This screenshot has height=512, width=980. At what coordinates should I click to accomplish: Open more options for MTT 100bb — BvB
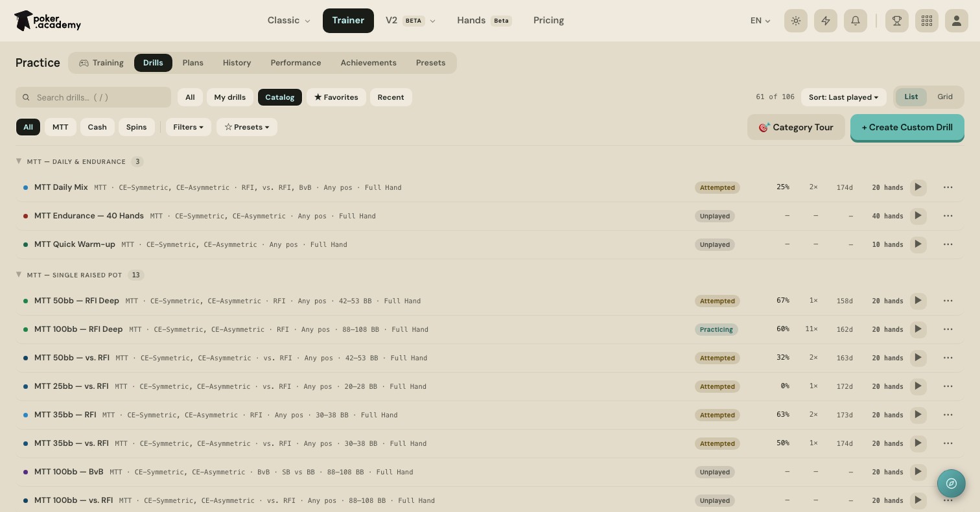coord(948,472)
